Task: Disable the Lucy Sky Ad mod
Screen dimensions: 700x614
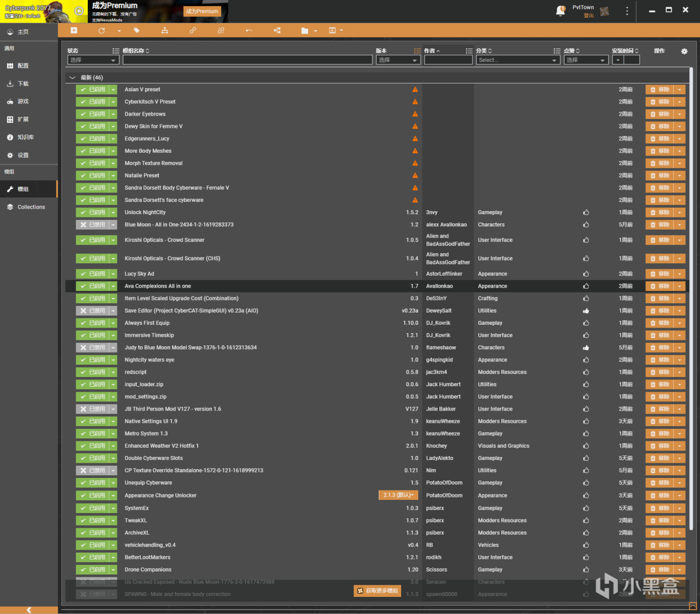Action: click(x=92, y=274)
